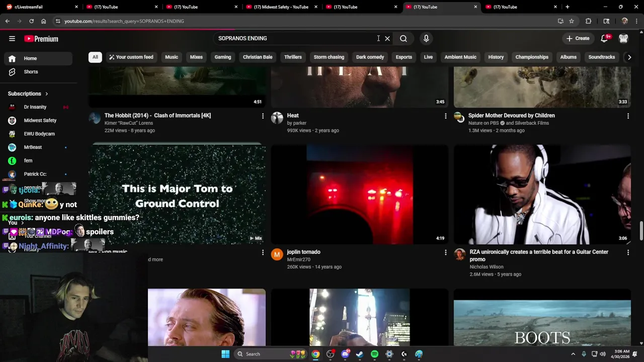Screen dimensions: 644x362
Task: Click the Nature on PBS channel name
Action: (x=483, y=123)
